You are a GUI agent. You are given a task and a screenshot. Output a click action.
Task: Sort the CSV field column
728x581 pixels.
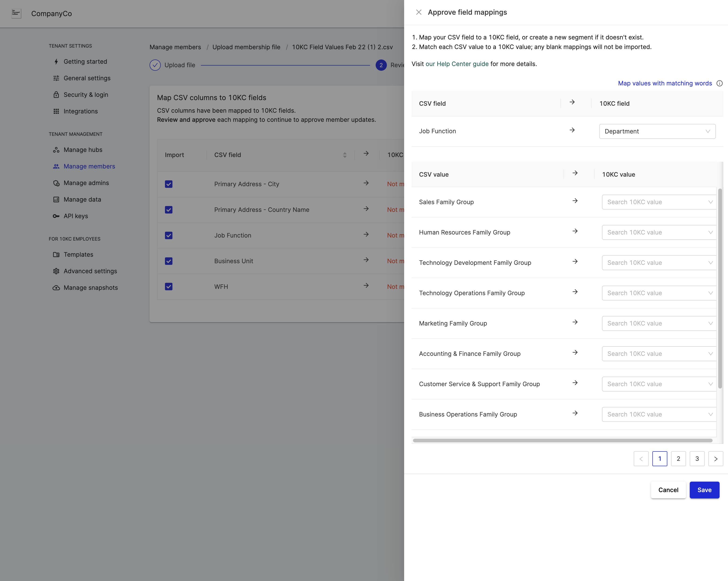[345, 155]
